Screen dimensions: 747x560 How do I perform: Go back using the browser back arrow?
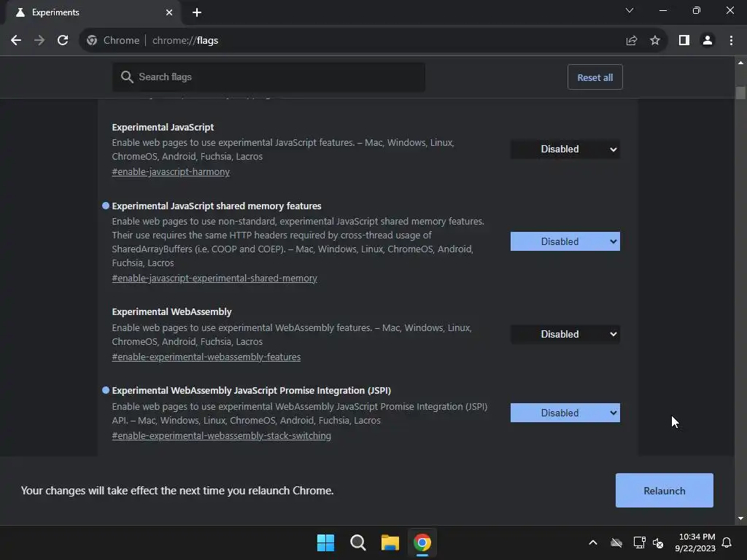pyautogui.click(x=16, y=41)
